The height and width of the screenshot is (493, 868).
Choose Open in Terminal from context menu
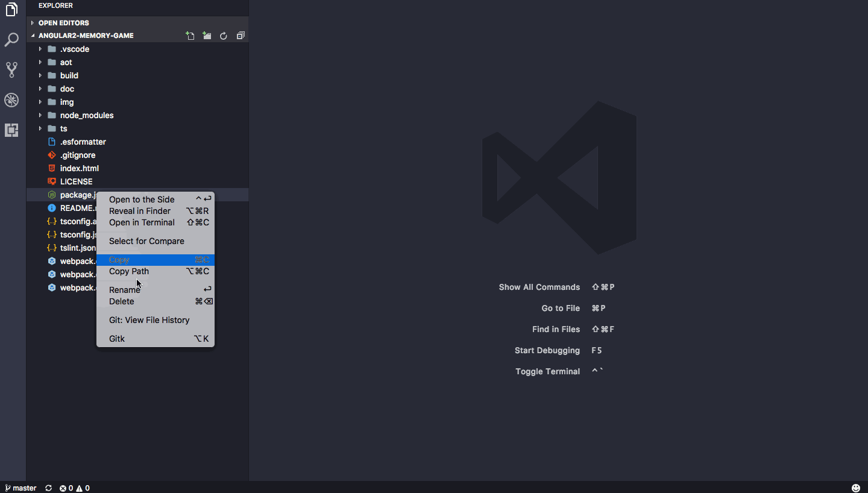pos(156,222)
